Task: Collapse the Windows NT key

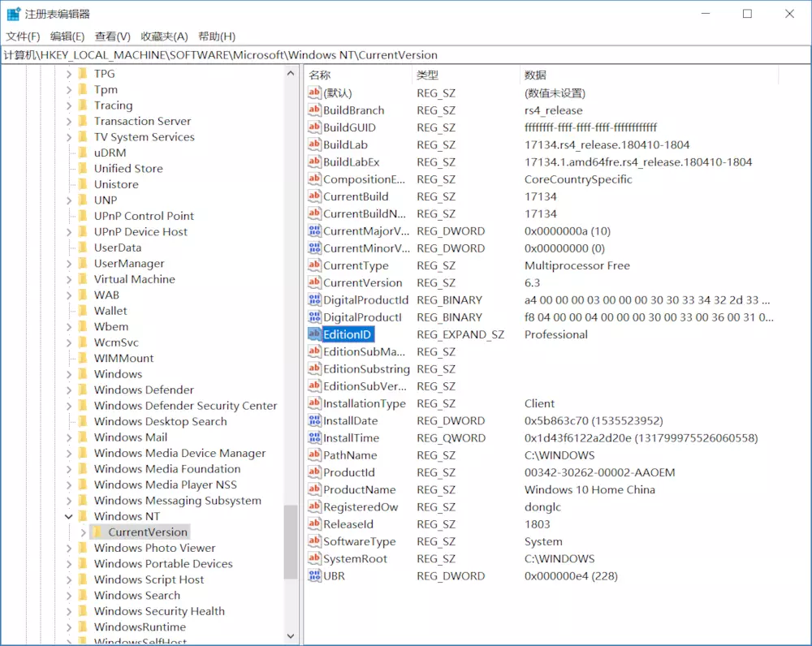Action: pyautogui.click(x=69, y=516)
